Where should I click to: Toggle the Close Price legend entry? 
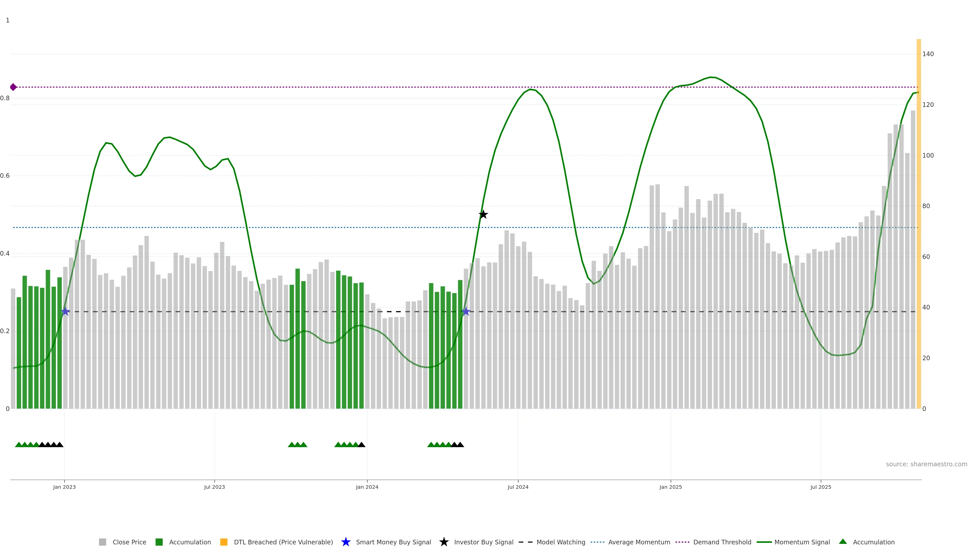(x=129, y=542)
